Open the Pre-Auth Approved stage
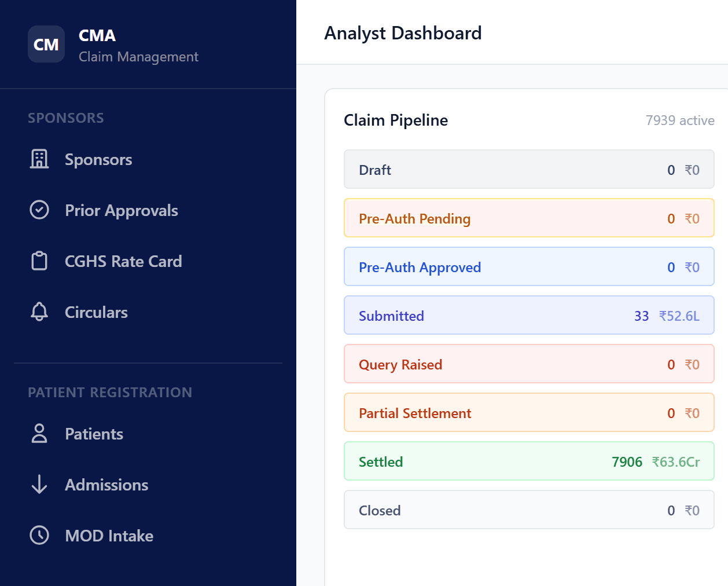This screenshot has height=586, width=728. click(529, 267)
